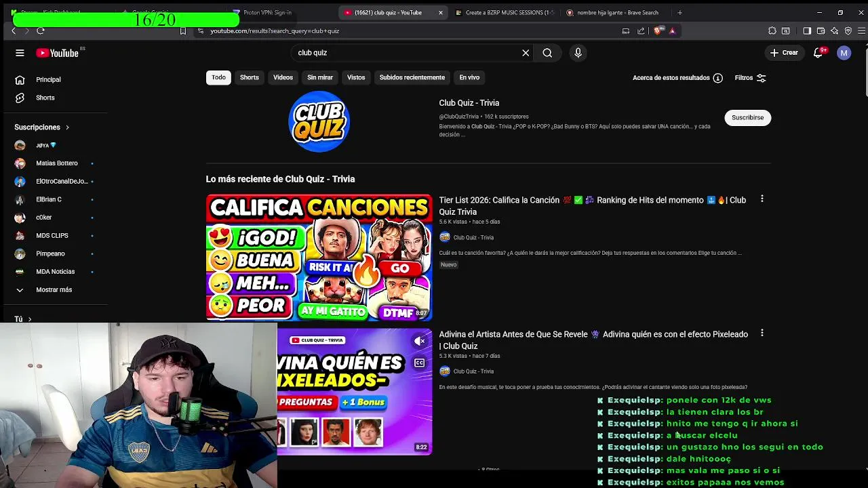Image resolution: width=868 pixels, height=488 pixels.
Task: Select the Sin mirar filter chip
Action: click(320, 77)
